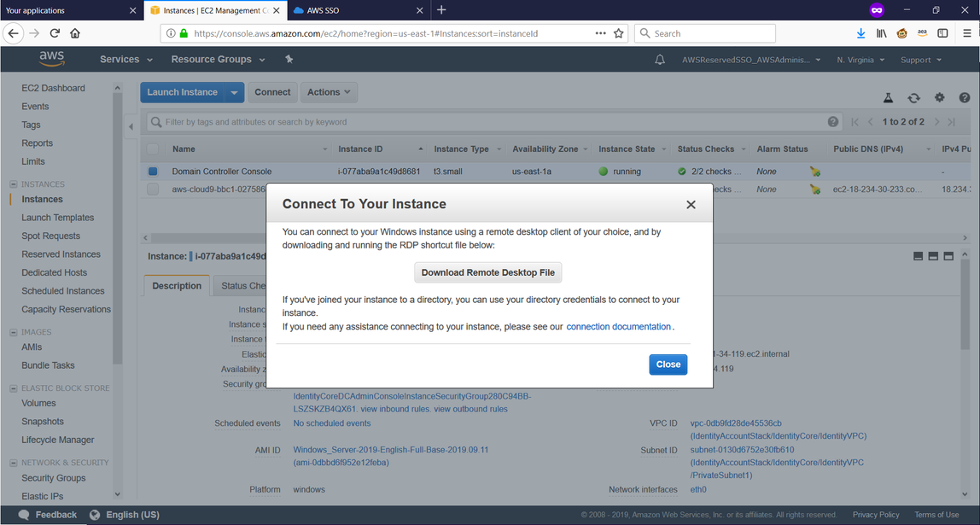
Task: Open the AWSReservedSSO account menu
Action: point(751,60)
